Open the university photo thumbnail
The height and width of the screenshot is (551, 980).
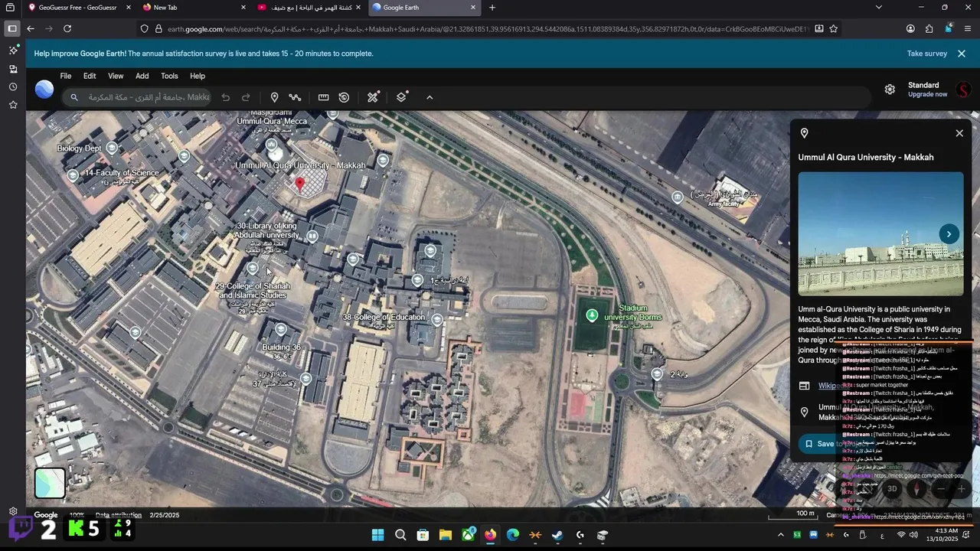880,234
